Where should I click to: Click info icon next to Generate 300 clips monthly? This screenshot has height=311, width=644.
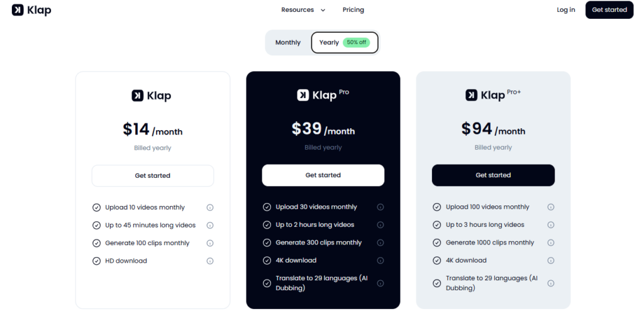tap(380, 243)
